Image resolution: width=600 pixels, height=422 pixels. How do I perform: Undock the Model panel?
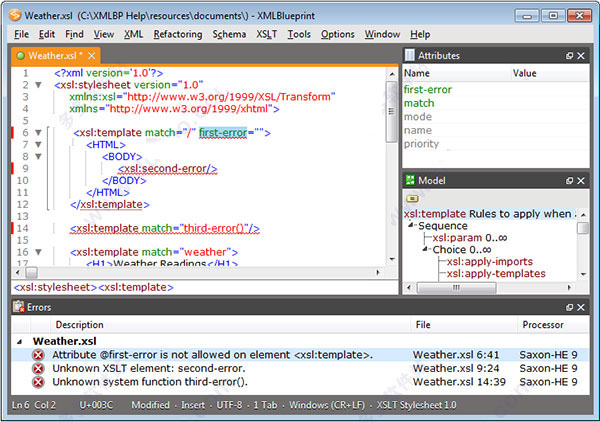[x=570, y=180]
